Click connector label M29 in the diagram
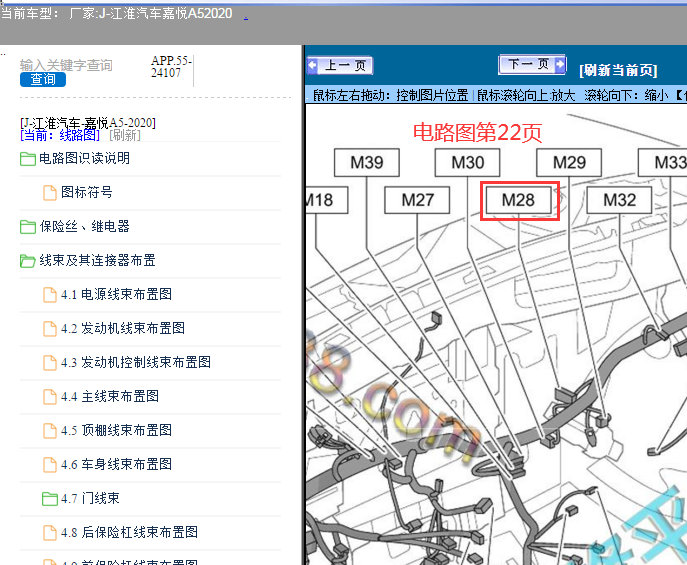 [x=569, y=162]
